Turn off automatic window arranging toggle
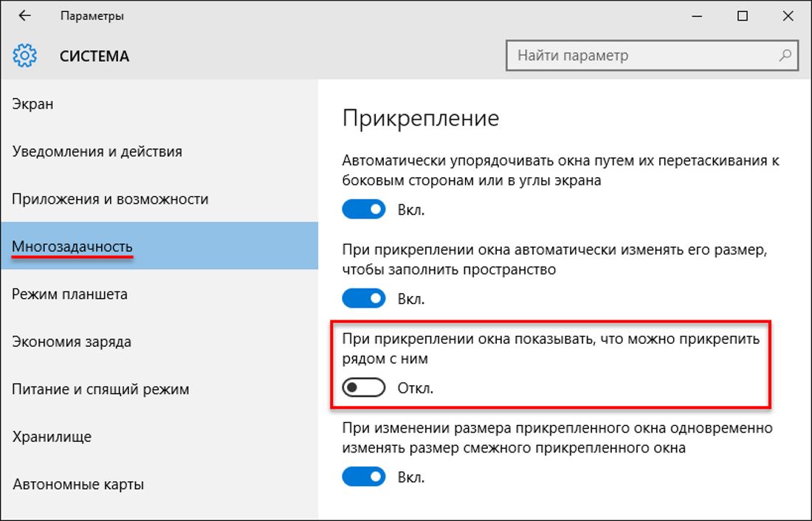 tap(364, 210)
